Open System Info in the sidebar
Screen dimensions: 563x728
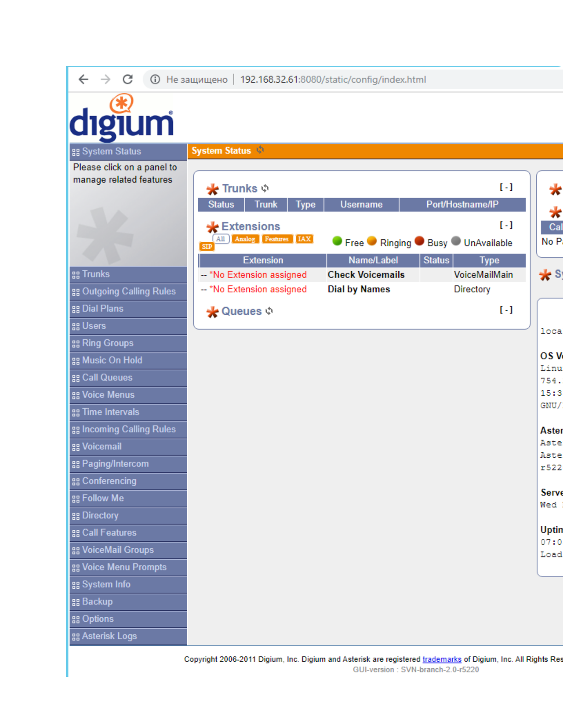[128, 585]
